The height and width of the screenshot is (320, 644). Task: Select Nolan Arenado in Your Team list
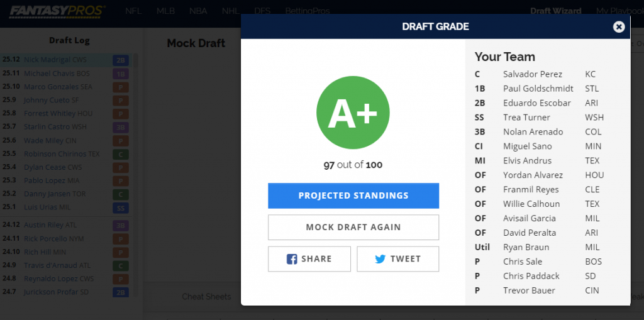click(x=533, y=132)
